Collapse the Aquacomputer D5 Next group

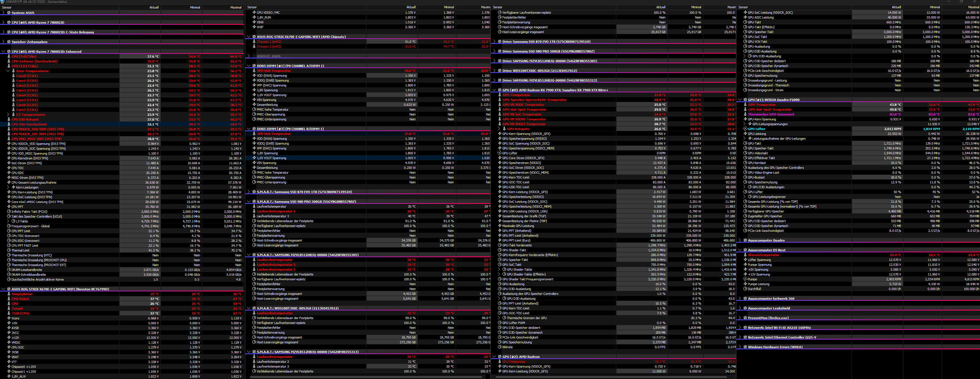point(740,250)
